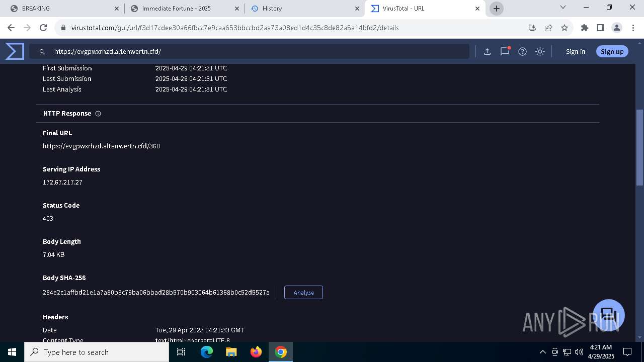Open a new tab with the plus button

(x=497, y=9)
